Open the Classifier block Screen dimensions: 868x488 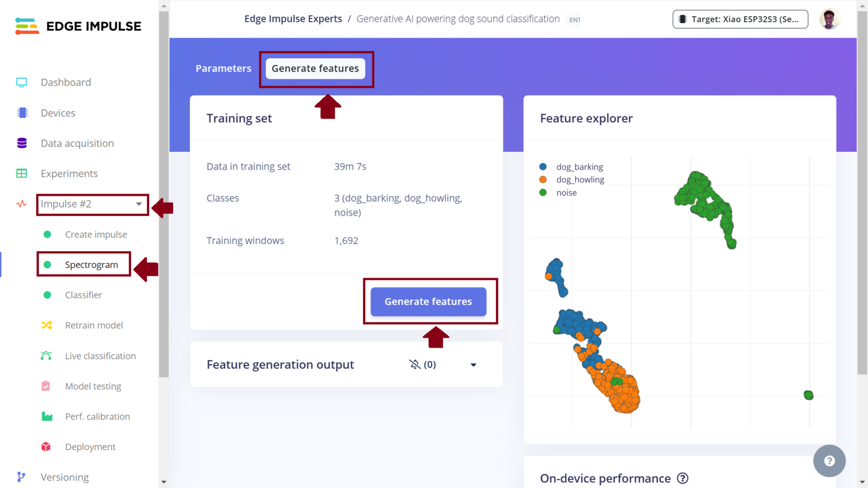84,295
